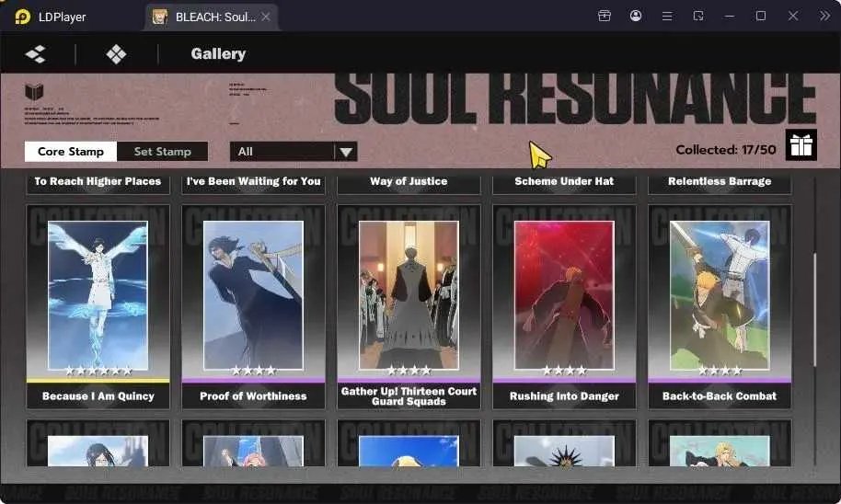
Task: Open Proof of Worthiness card image
Action: 253,295
